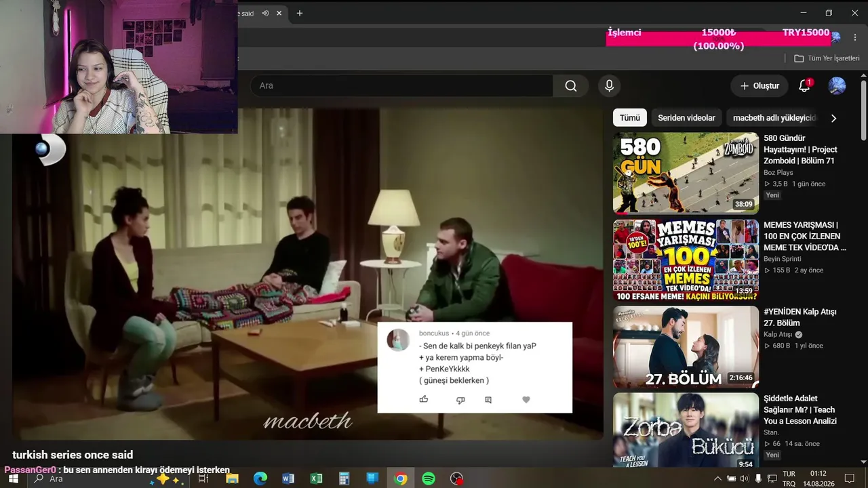Select the 'macbeth adlı yükleyici' filter chip
The width and height of the screenshot is (868, 488).
(774, 118)
